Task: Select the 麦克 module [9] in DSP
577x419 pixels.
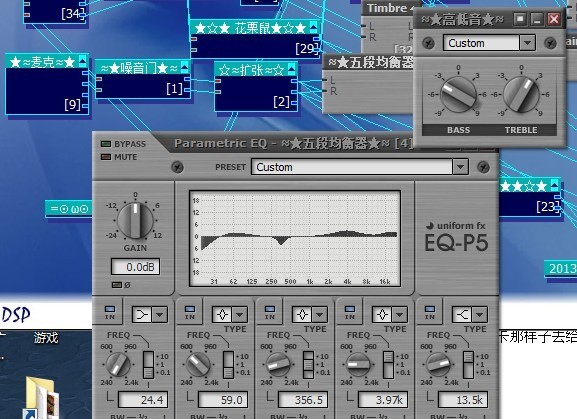Action: [x=47, y=85]
